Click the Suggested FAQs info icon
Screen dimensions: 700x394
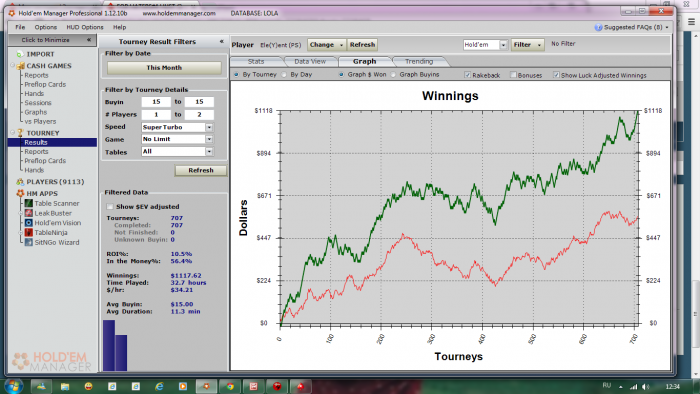click(x=598, y=27)
